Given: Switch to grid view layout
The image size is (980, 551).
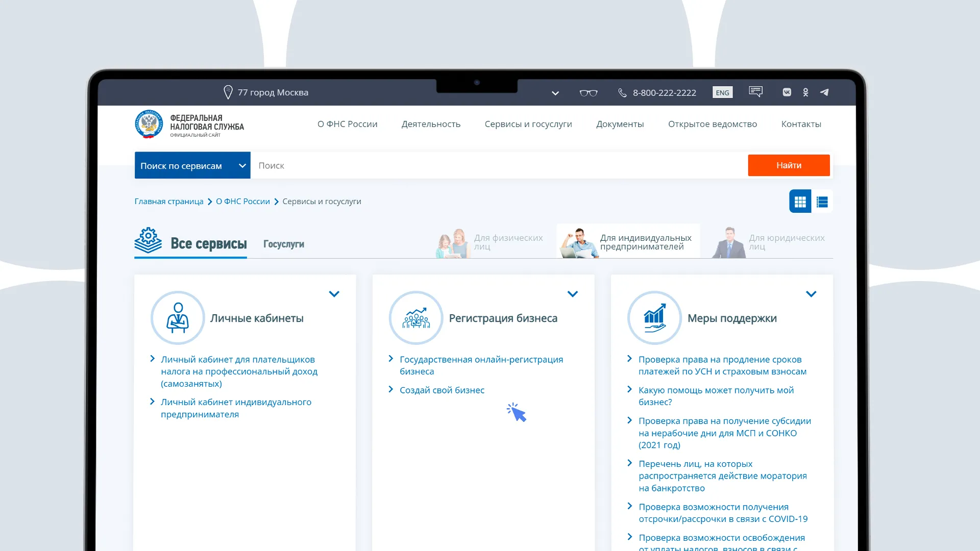Looking at the screenshot, I should point(800,202).
